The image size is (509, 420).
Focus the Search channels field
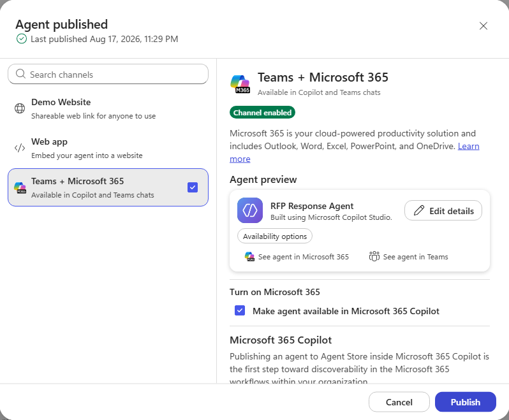click(108, 75)
